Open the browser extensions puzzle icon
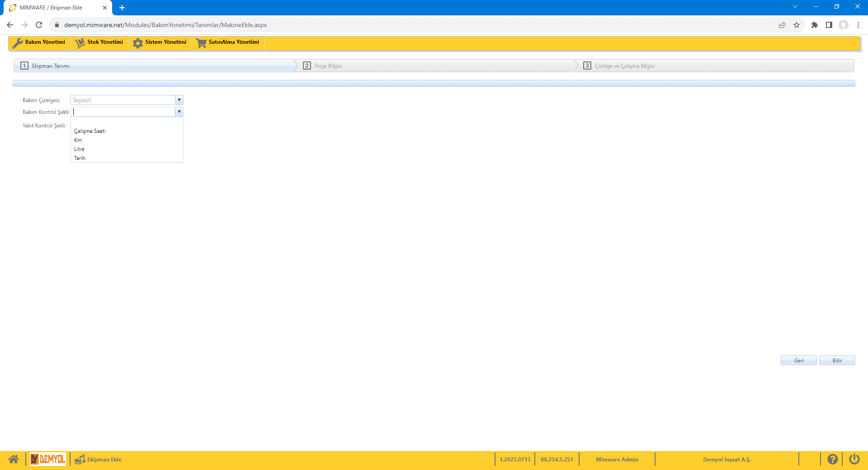 point(814,25)
